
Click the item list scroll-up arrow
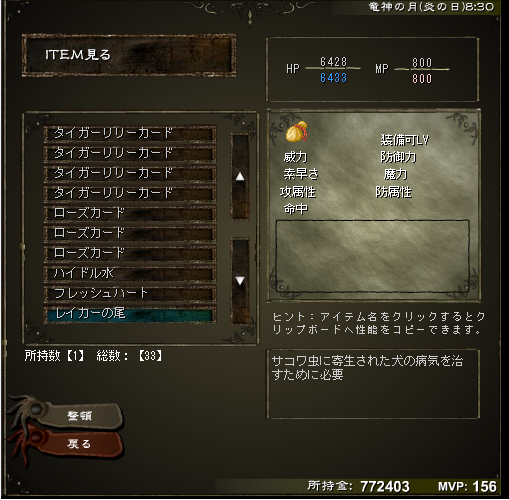[x=240, y=176]
